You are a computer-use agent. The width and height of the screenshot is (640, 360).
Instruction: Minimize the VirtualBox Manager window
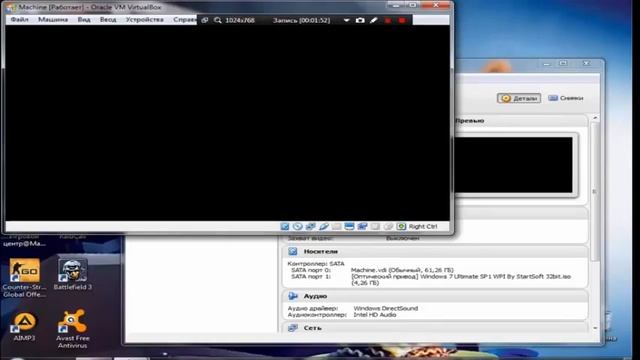(547, 64)
